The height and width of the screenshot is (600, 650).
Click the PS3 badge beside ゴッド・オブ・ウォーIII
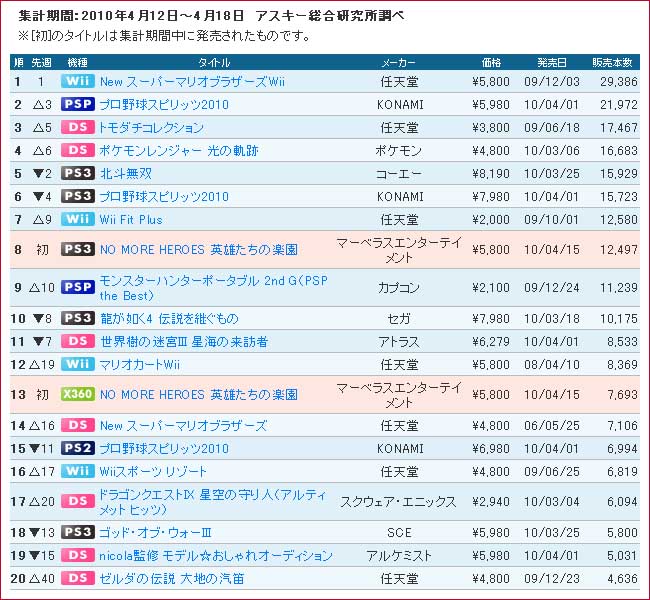click(78, 532)
